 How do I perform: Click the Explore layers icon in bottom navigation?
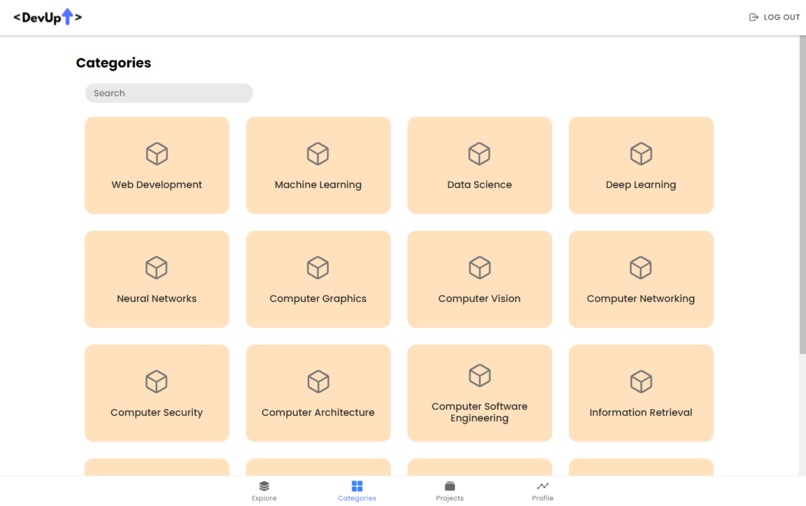pos(264,486)
